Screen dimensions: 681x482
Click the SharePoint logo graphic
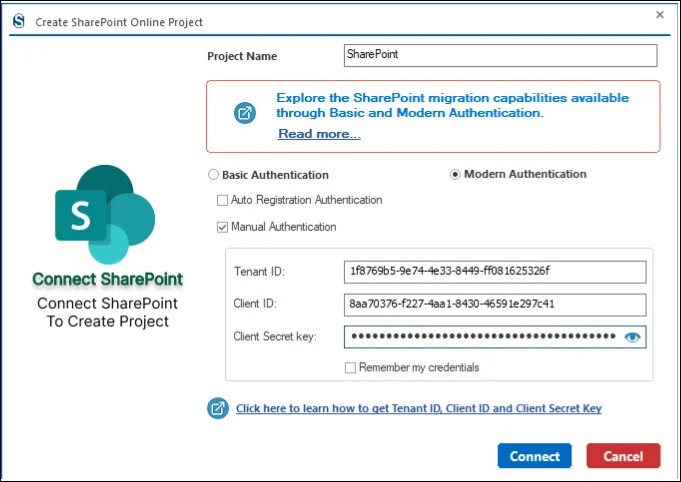pos(105,215)
